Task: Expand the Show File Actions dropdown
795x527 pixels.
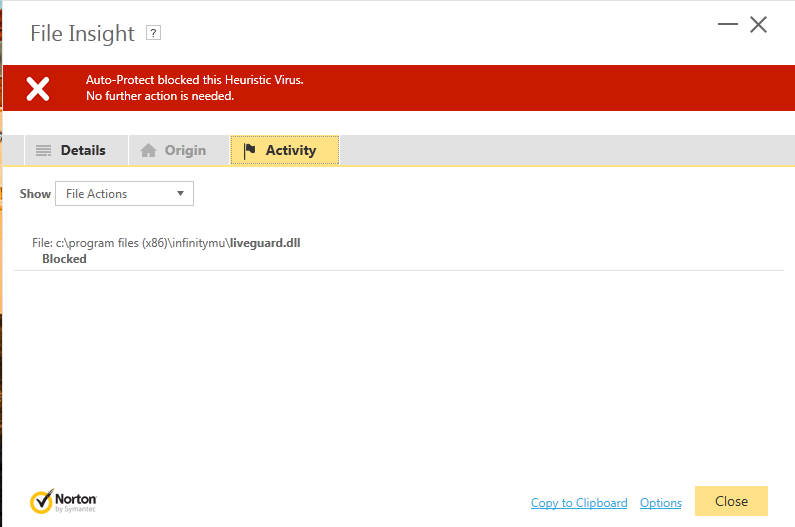Action: 124,194
